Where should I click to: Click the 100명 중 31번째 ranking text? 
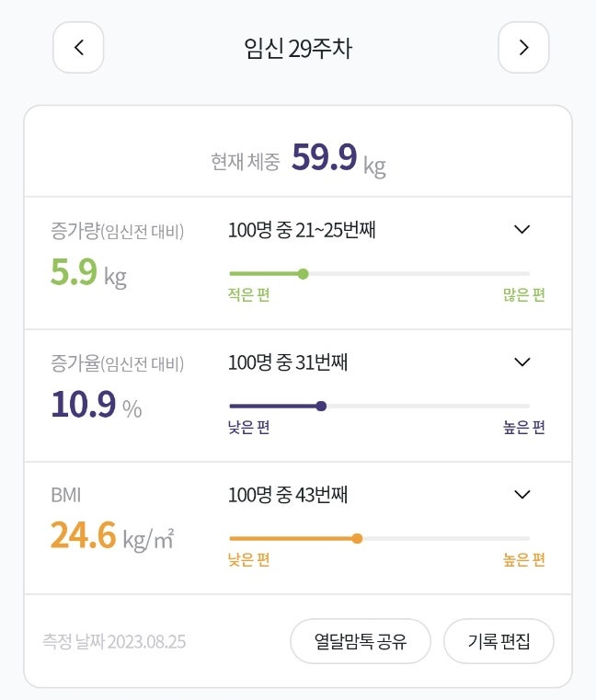point(287,362)
